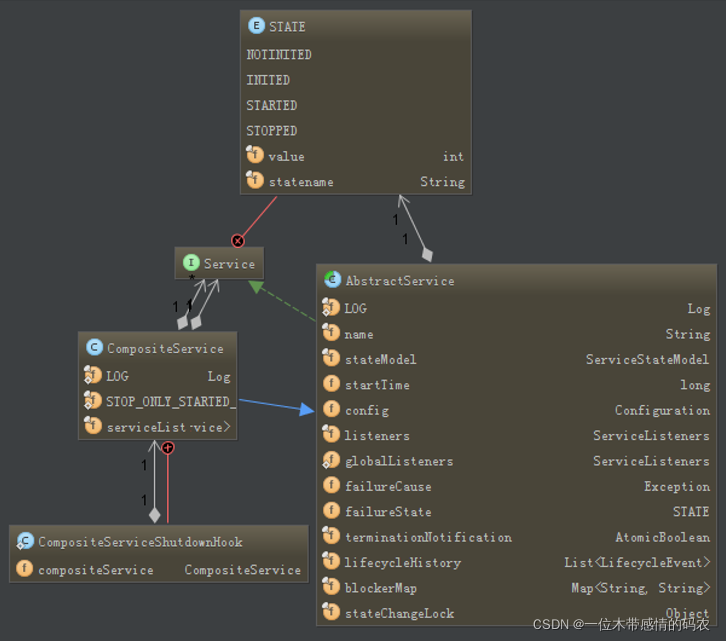Click the red inner-class marker under STATE
The height and width of the screenshot is (641, 726).
[238, 240]
